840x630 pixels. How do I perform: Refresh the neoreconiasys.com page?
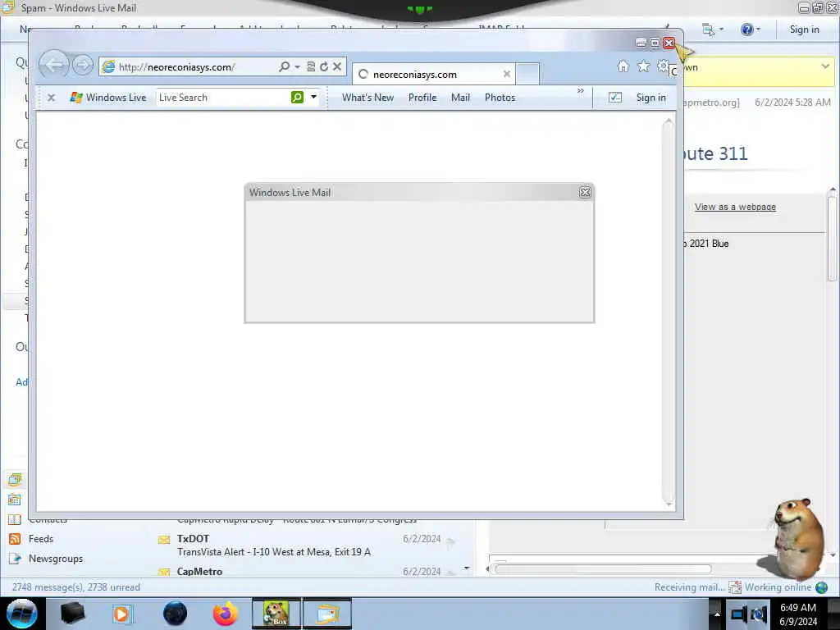[x=324, y=67]
